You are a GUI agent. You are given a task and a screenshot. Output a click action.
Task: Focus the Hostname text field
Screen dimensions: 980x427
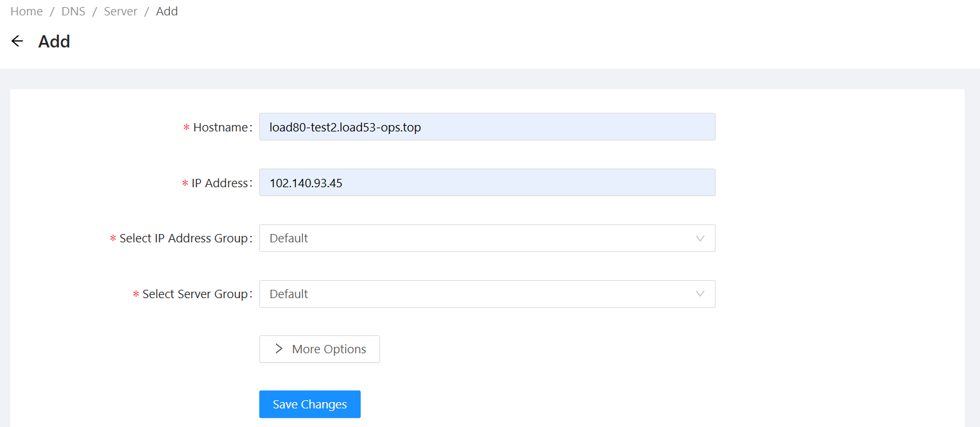tap(486, 127)
